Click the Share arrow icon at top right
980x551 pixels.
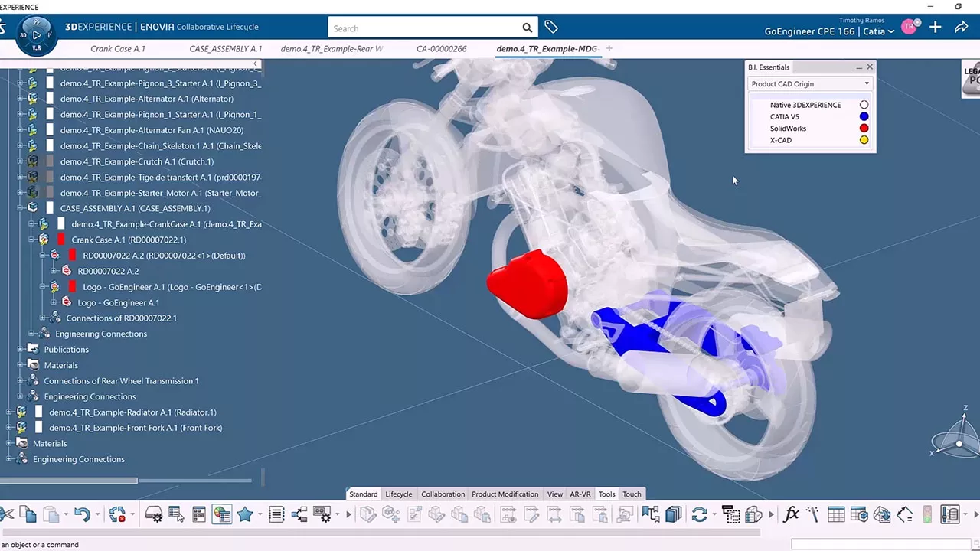[x=961, y=28]
